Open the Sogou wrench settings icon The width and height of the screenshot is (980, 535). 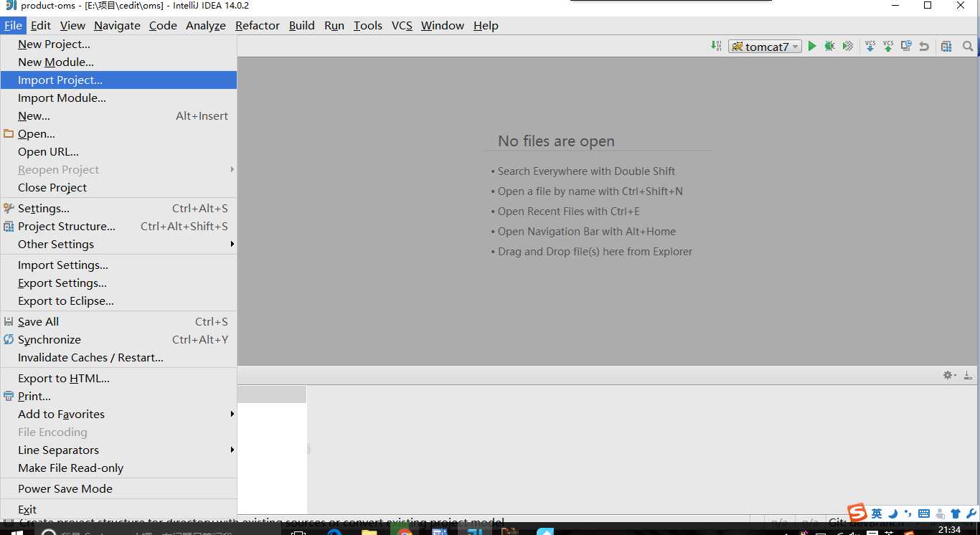[x=971, y=513]
